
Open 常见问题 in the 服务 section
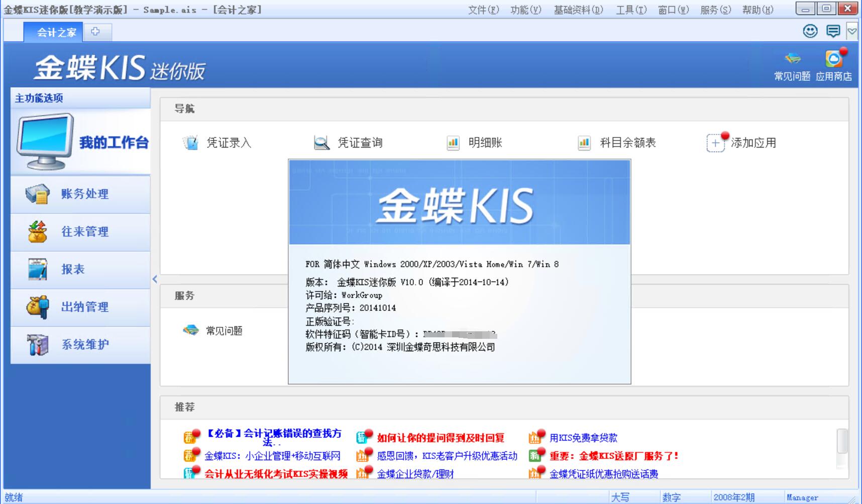click(213, 331)
